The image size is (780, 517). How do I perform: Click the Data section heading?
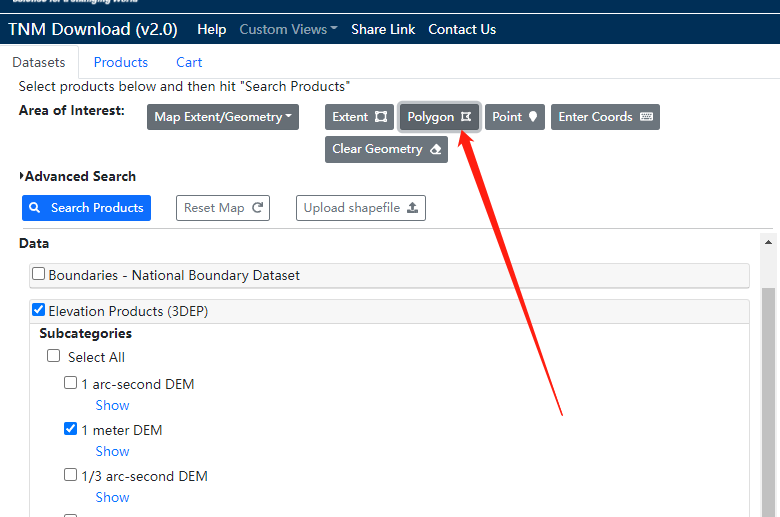pyautogui.click(x=34, y=243)
